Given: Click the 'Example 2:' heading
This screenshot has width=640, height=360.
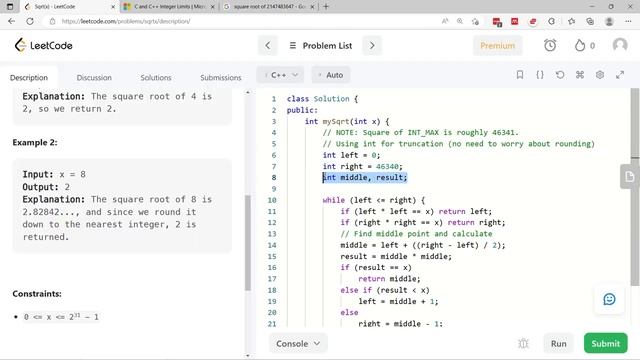Looking at the screenshot, I should pyautogui.click(x=35, y=142).
